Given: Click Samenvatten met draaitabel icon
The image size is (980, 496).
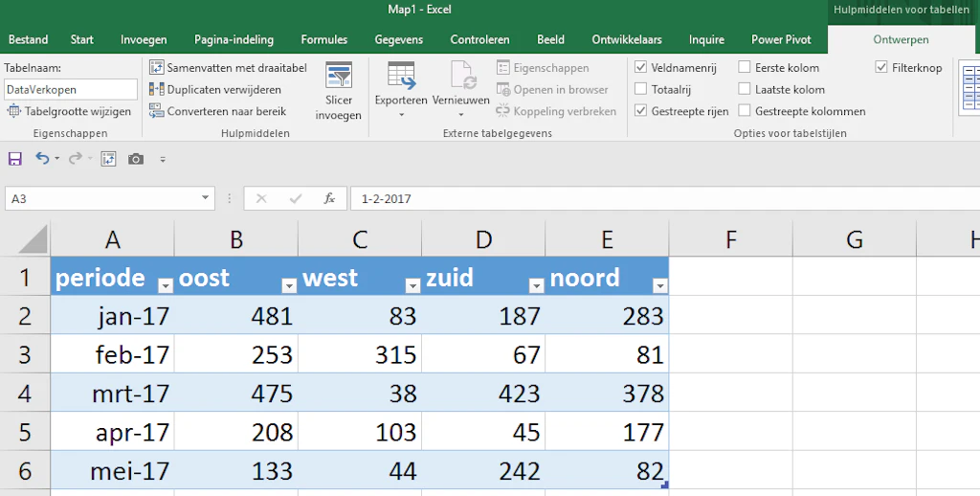Looking at the screenshot, I should 156,68.
